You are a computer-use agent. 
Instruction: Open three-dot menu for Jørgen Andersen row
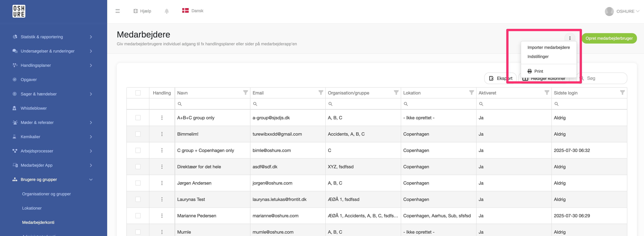(x=162, y=183)
